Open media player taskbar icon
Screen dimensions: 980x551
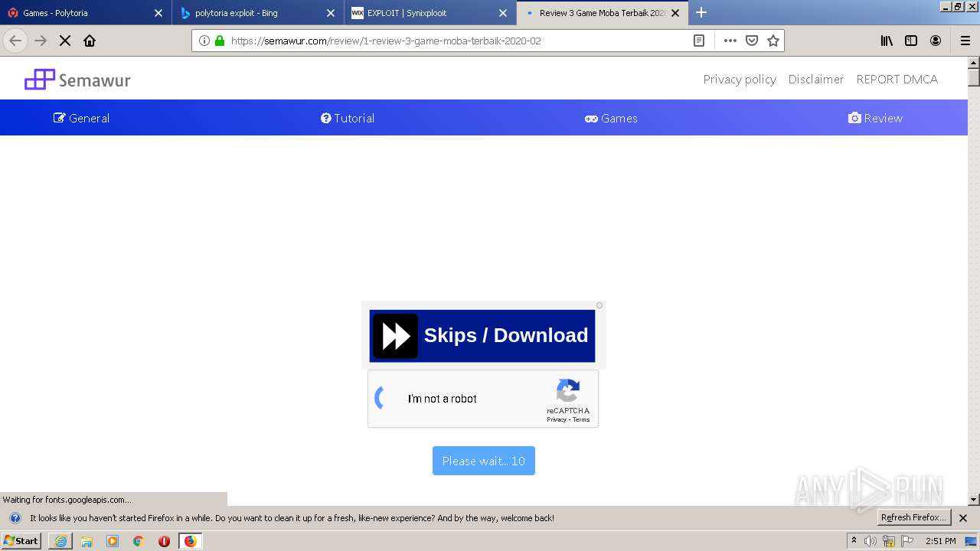pos(113,541)
